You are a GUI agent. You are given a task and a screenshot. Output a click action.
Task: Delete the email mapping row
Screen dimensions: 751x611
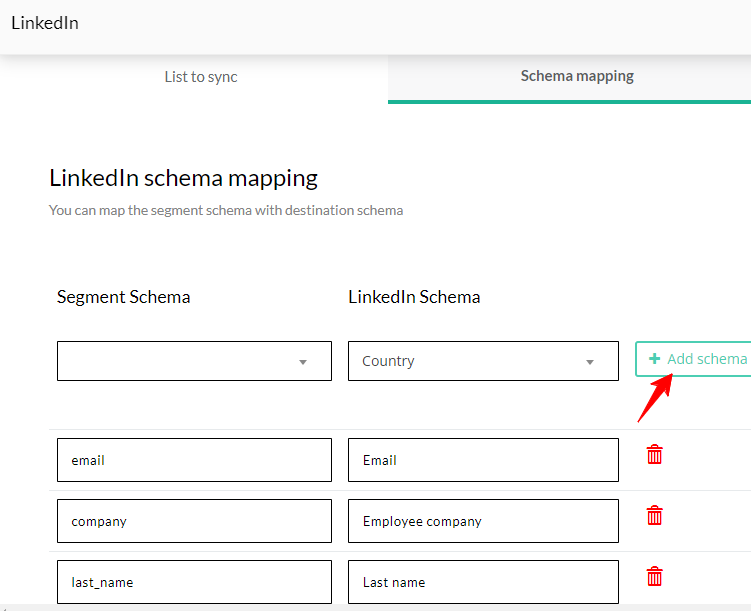(654, 455)
